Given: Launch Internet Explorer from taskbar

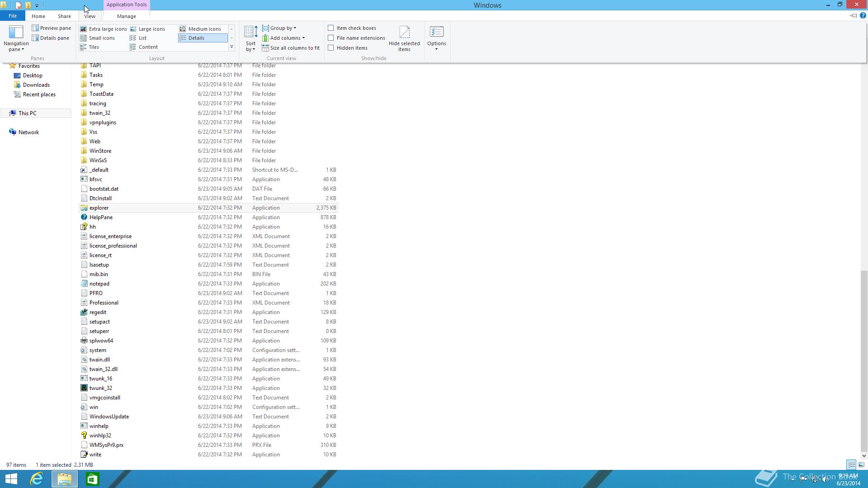Looking at the screenshot, I should pos(37,479).
